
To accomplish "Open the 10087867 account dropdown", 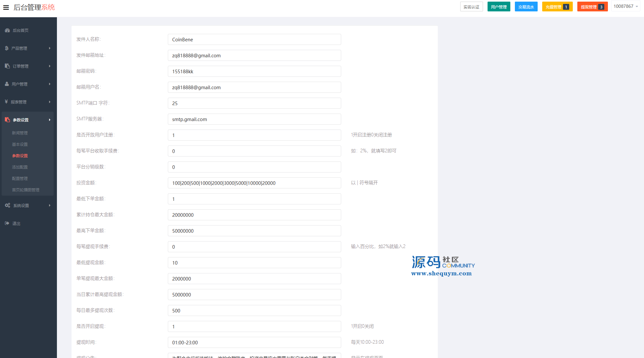I will [x=625, y=7].
